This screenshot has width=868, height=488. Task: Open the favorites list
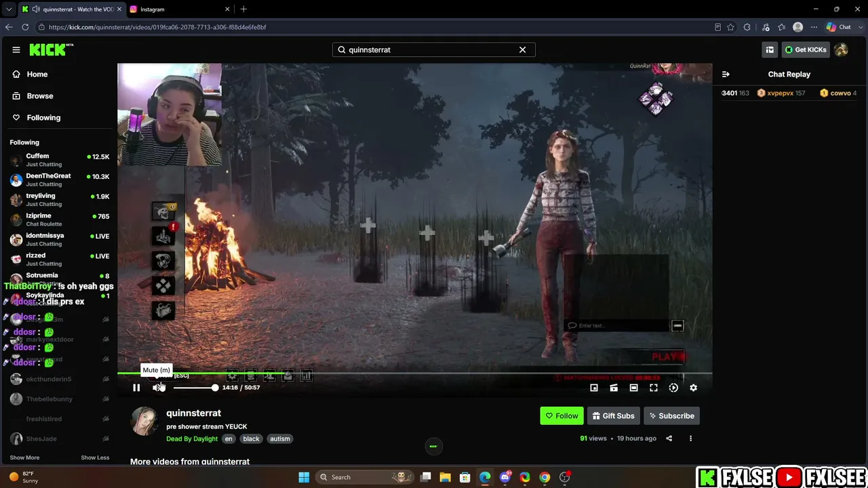[782, 27]
